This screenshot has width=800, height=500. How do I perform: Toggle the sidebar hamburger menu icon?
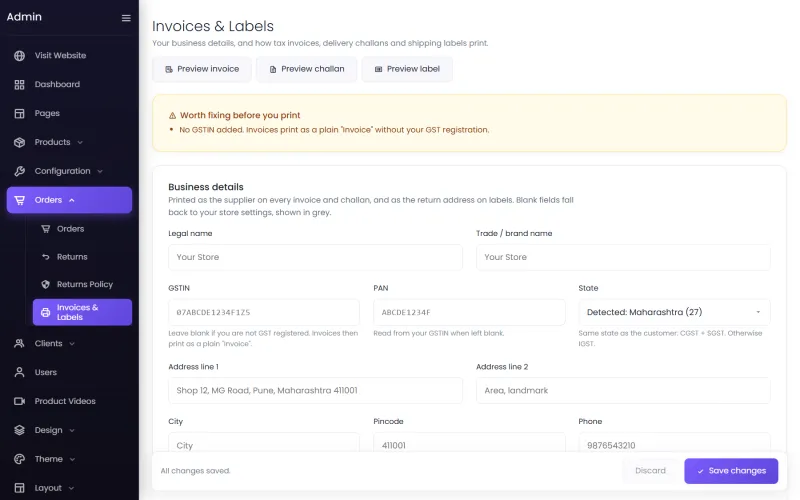tap(126, 18)
